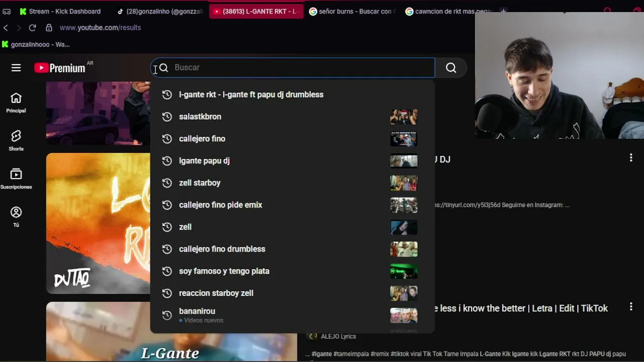
Task: Open Suscripciones in the sidebar
Action: click(16, 179)
